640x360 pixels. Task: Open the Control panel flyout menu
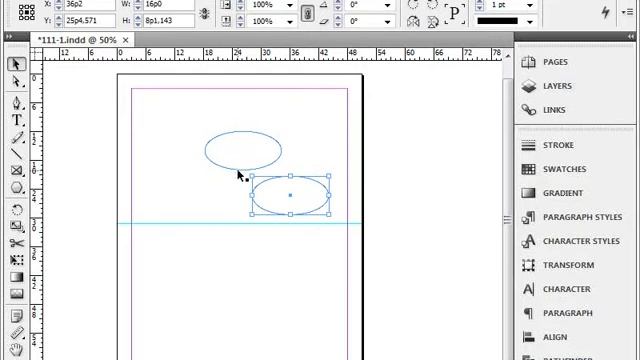(627, 13)
